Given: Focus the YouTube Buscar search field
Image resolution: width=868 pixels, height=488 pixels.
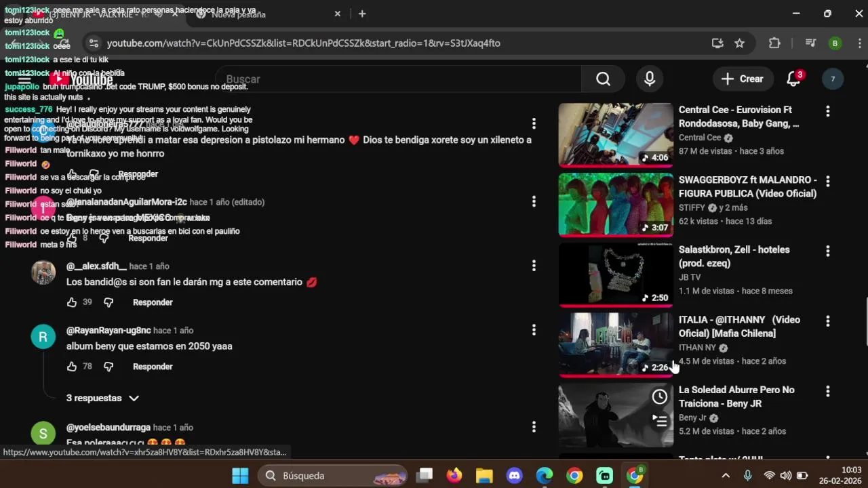Looking at the screenshot, I should (400, 79).
